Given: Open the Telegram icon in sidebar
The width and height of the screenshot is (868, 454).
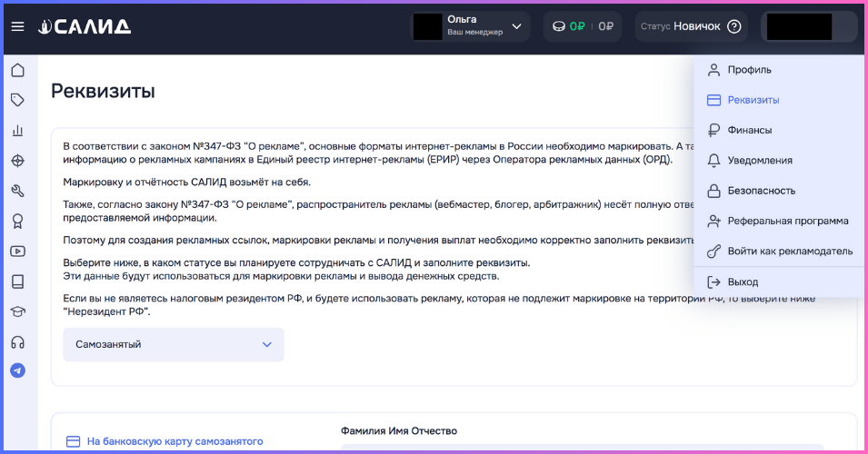Looking at the screenshot, I should [x=17, y=370].
